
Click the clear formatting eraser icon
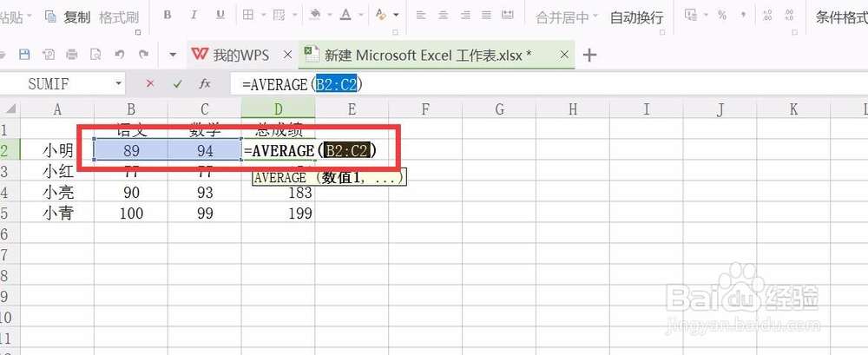(x=381, y=15)
